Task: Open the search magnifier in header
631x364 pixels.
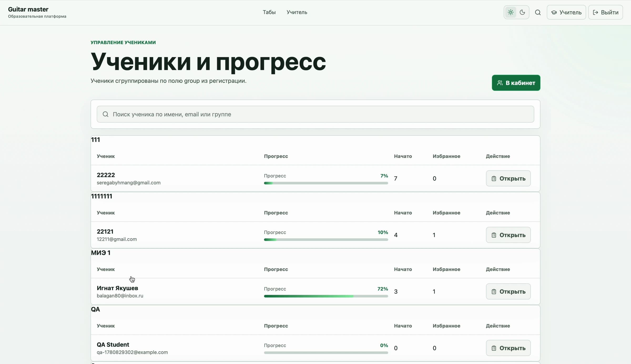Action: (538, 12)
